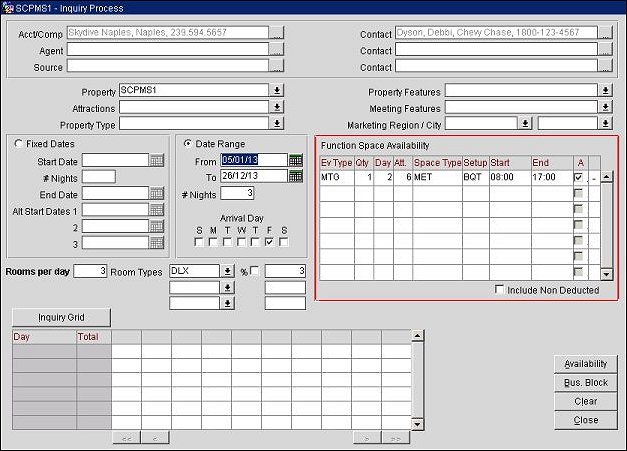This screenshot has height=451, width=627.
Task: Select the Fixed Dates radio option
Action: (20, 144)
